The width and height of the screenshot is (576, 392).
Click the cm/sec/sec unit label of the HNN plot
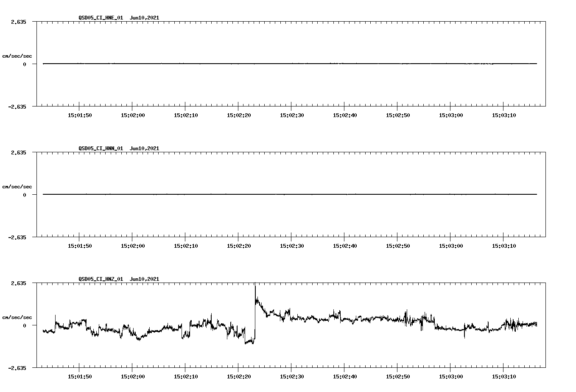[17, 187]
